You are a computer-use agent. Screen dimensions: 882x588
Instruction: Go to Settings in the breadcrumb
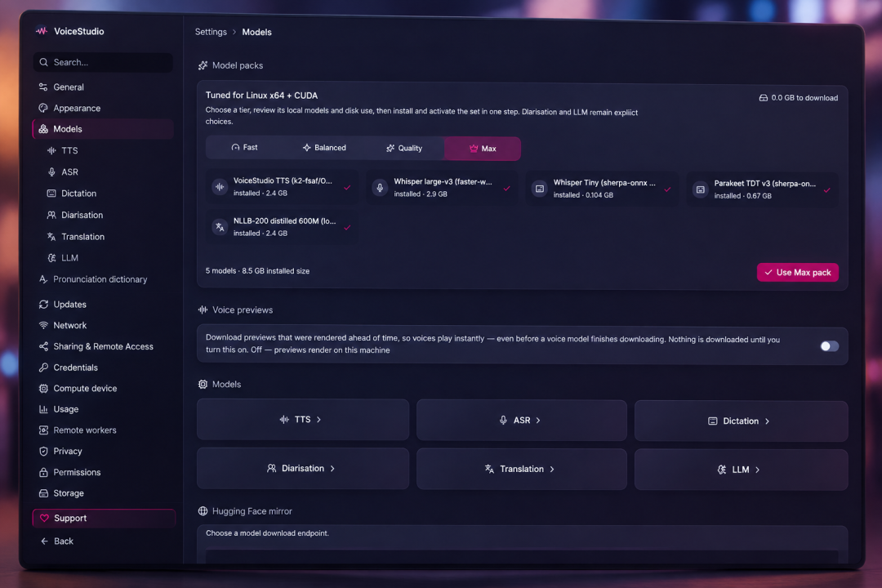211,32
